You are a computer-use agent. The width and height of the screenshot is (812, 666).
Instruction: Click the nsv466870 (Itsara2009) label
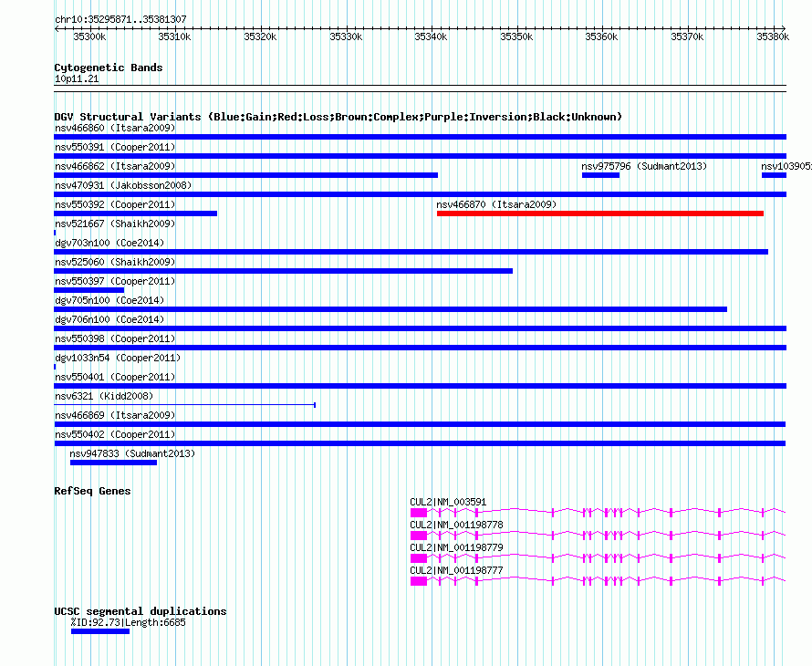point(496,204)
